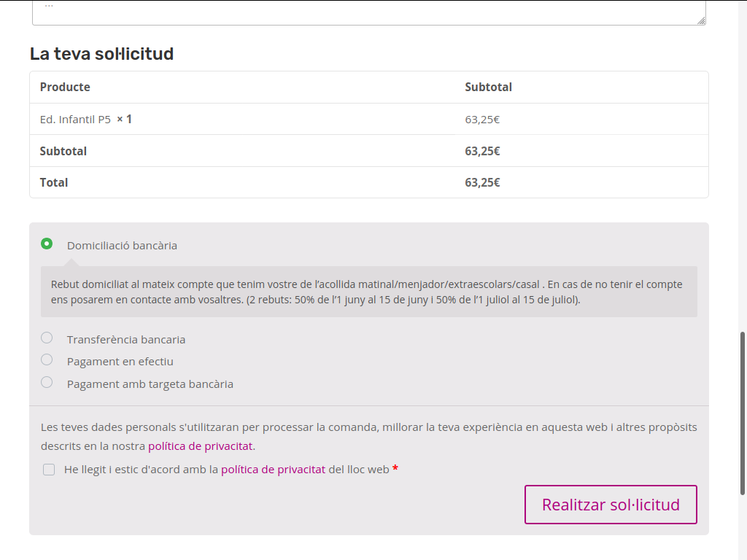This screenshot has height=560, width=747.
Task: Click the Producte column header
Action: tap(65, 87)
